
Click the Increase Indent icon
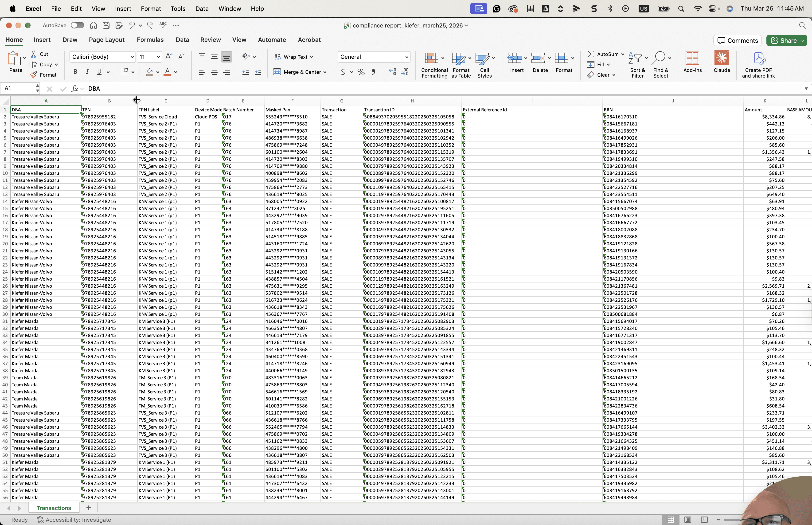coord(258,72)
